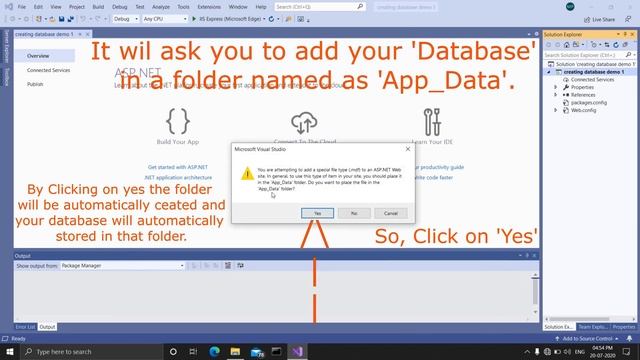Expand the Web.config node in Solution Explorer
The image size is (640, 360).
[555, 111]
